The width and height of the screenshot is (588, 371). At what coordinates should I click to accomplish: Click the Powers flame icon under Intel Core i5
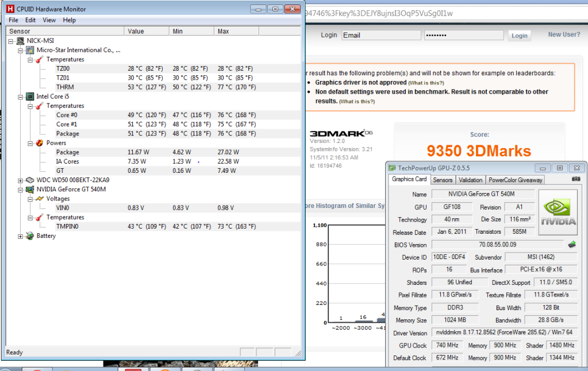(x=40, y=143)
